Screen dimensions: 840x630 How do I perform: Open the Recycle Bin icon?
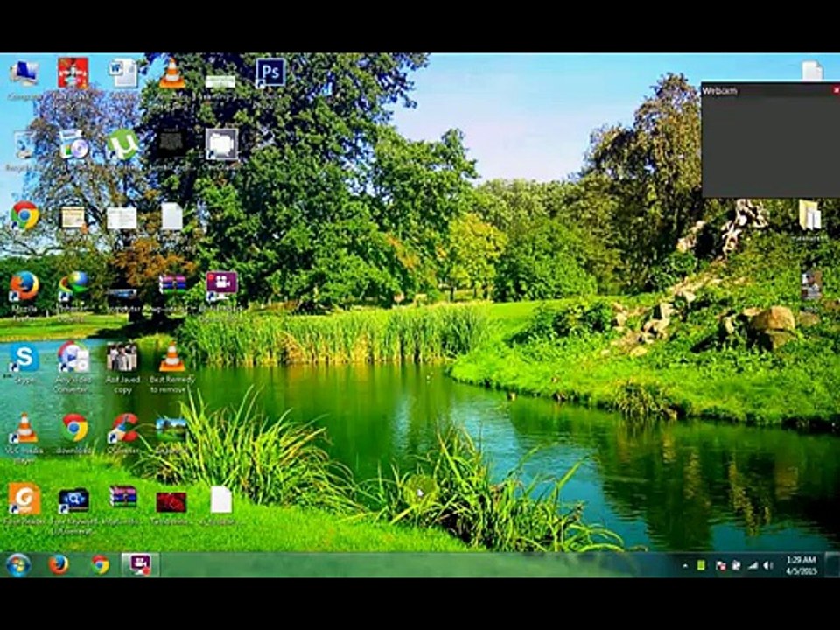(24, 146)
